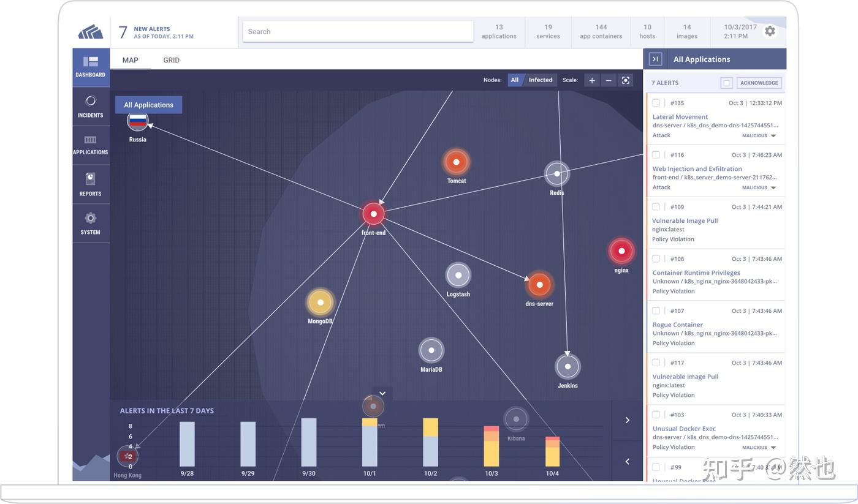Open the Unusual Docker Exec alert #103
858x504 pixels.
pos(684,429)
